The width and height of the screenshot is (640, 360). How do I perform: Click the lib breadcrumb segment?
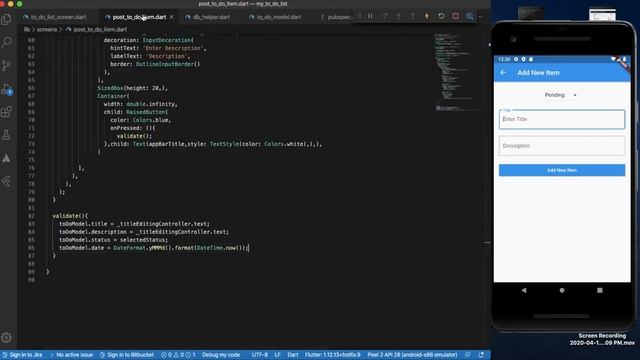click(x=27, y=29)
